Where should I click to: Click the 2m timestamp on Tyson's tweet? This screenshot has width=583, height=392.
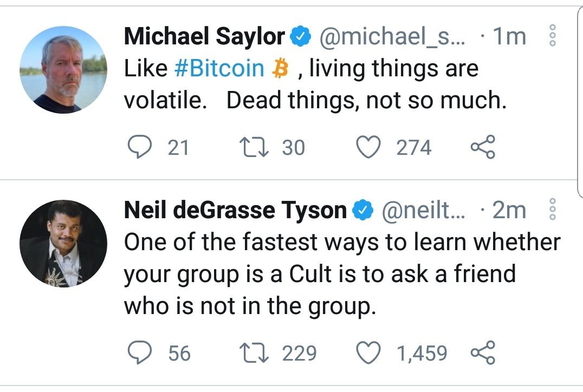[x=508, y=210]
